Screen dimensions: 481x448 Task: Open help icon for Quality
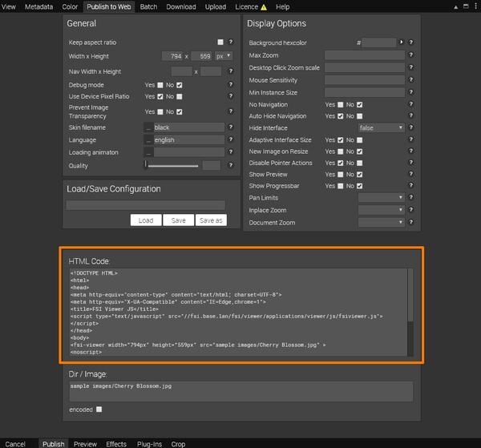click(x=231, y=165)
